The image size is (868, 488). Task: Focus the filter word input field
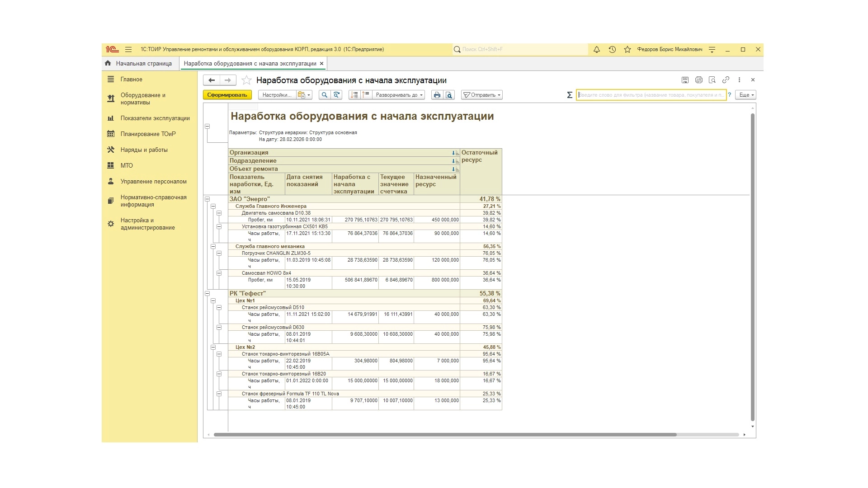(x=650, y=95)
